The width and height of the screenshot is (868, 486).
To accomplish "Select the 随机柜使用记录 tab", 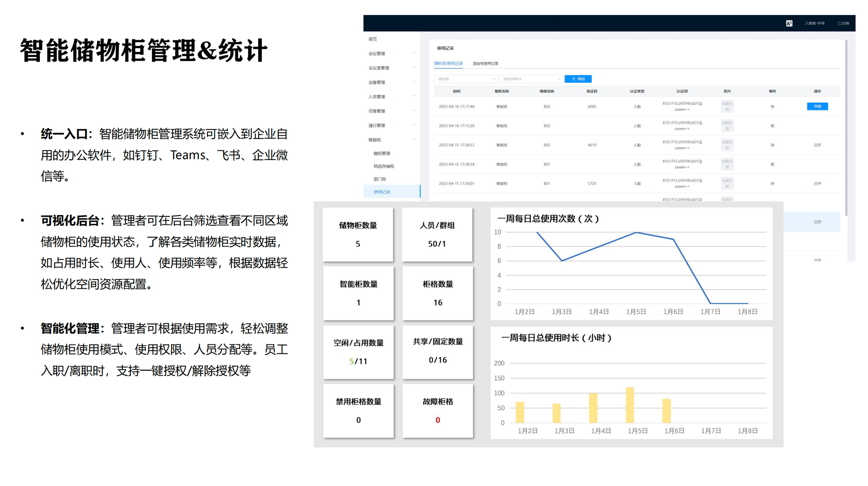I will click(448, 63).
